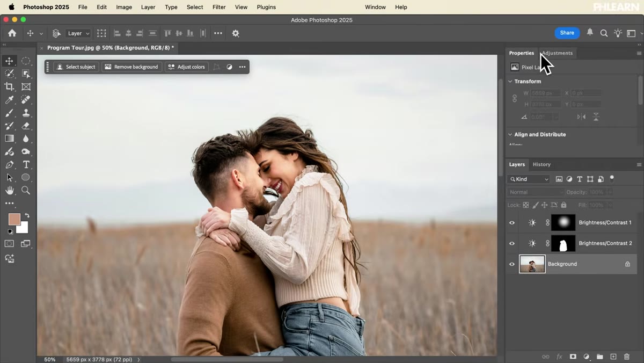
Task: Open workspace switcher dropdown near Share
Action: pos(633,33)
